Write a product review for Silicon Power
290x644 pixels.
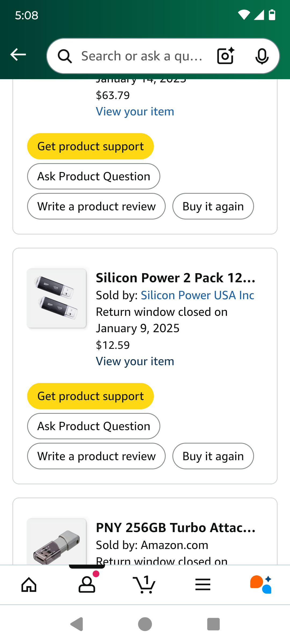coord(96,456)
